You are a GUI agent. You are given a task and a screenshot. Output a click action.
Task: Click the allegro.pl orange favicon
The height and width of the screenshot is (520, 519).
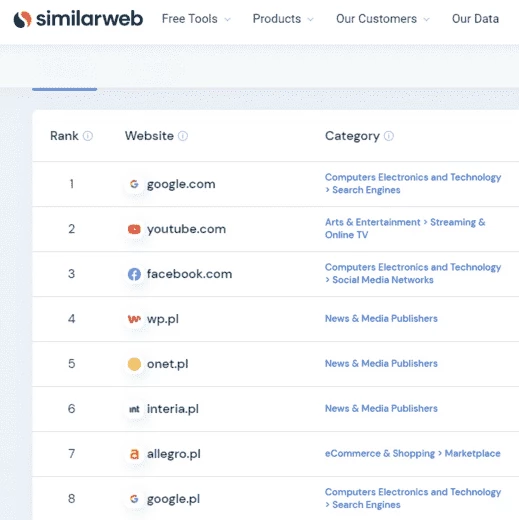[x=134, y=454]
